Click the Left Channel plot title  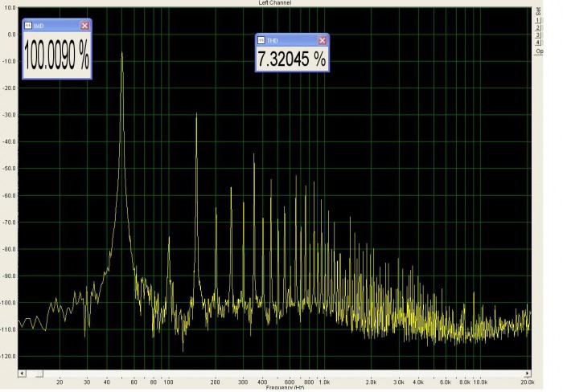(x=275, y=3)
